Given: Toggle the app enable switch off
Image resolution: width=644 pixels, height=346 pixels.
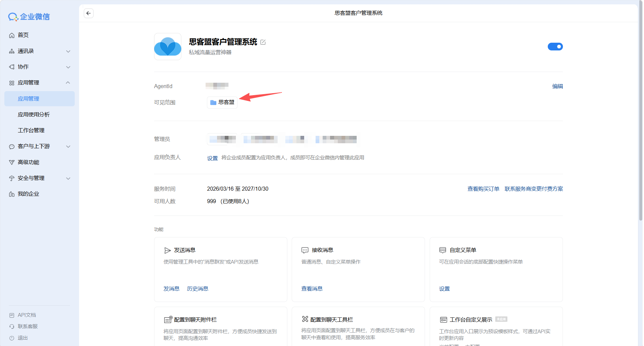Looking at the screenshot, I should tap(555, 46).
